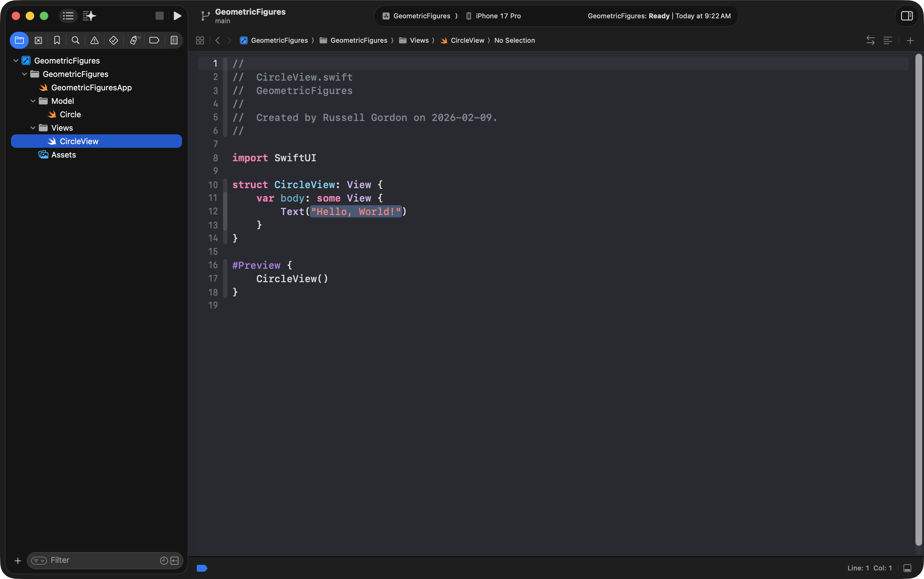This screenshot has width=924, height=579.
Task: Open the Breakpoint navigator icon
Action: [x=154, y=40]
